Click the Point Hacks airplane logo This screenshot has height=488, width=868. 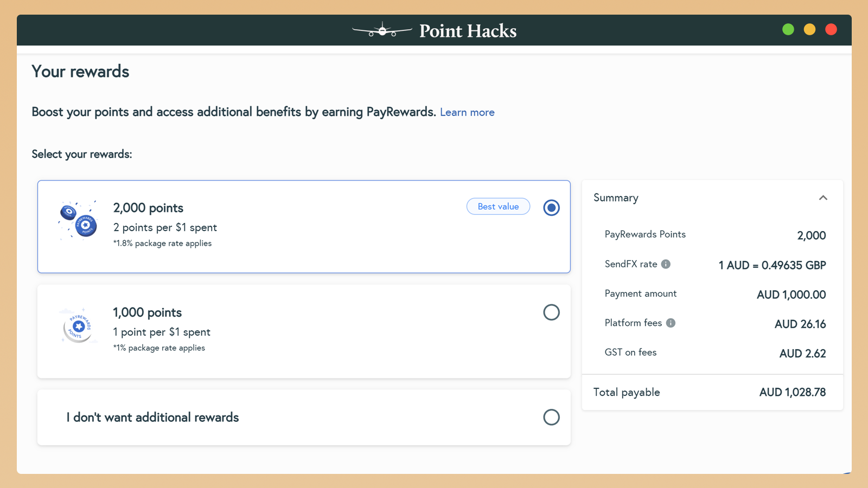382,30
